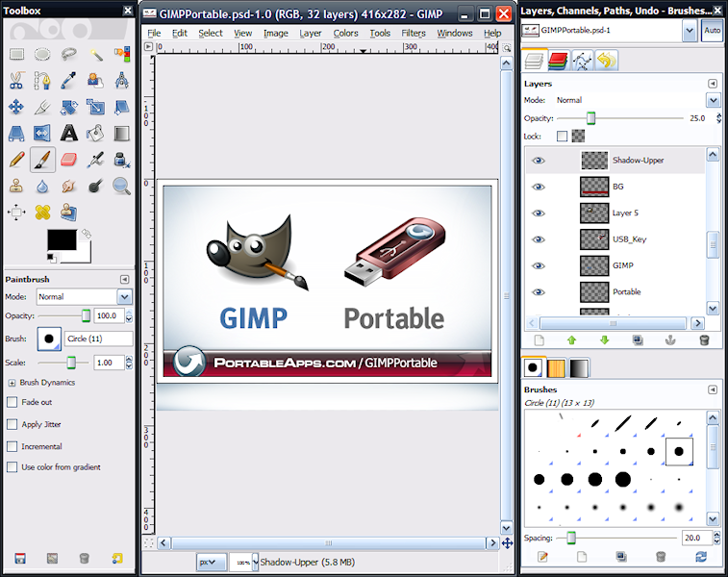Pick the Pencil tool
Screen dimensions: 728x577
16,160
